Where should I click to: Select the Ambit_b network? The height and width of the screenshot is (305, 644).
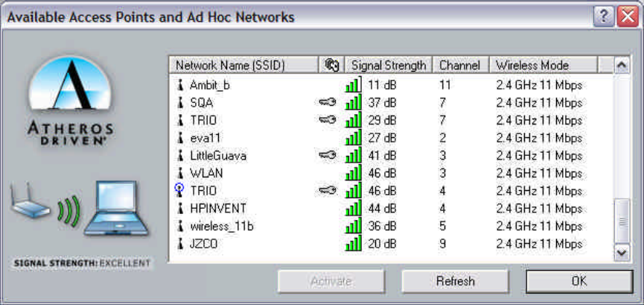pos(209,85)
